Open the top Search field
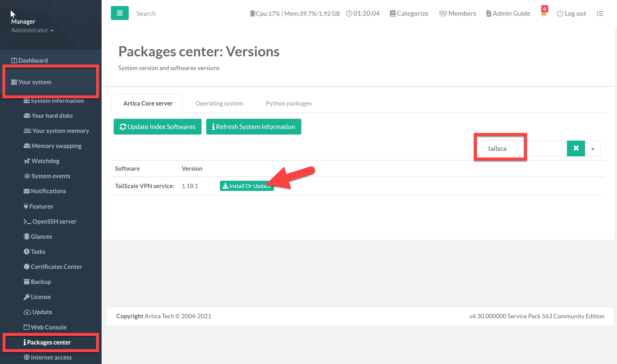 (146, 13)
